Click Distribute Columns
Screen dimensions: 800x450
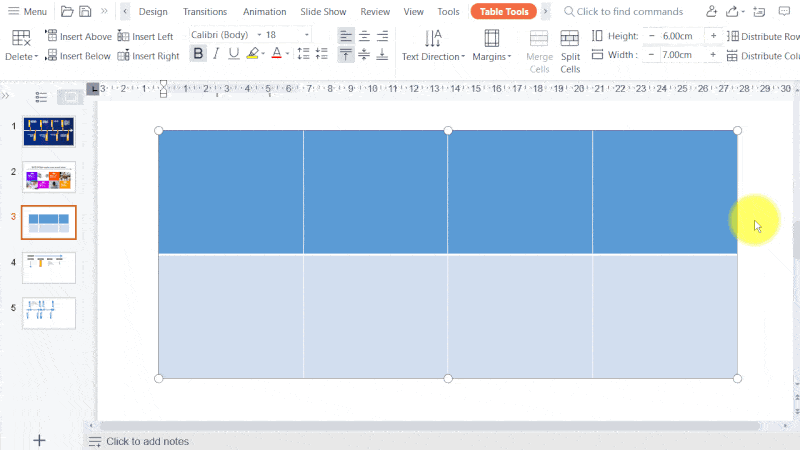(x=763, y=56)
